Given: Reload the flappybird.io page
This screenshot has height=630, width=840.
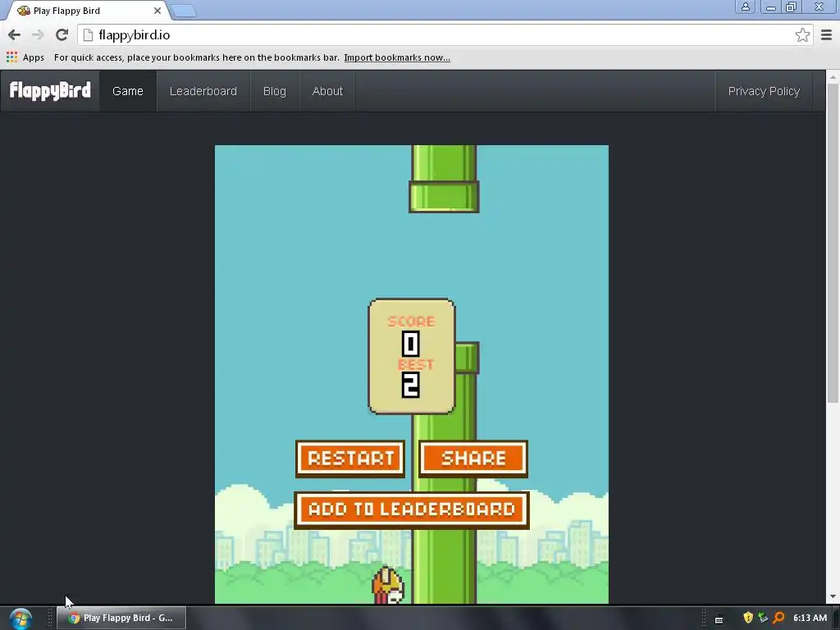Looking at the screenshot, I should [62, 34].
